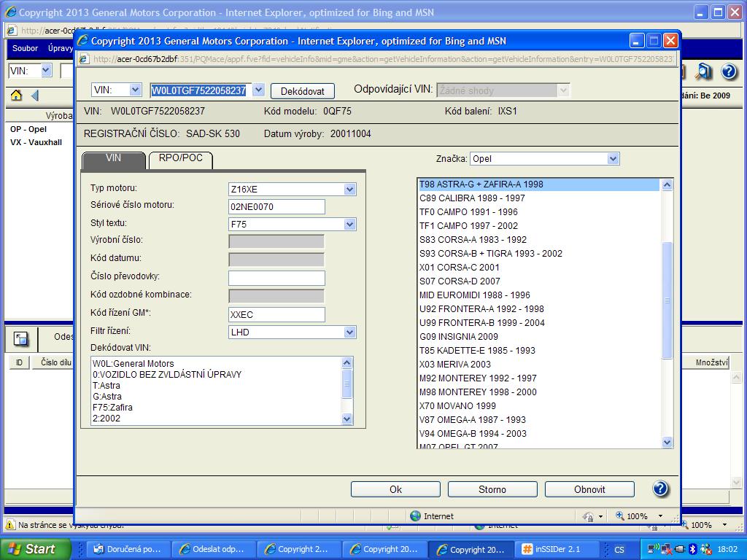
Task: Click the blue back arrow icon
Action: tap(34, 96)
